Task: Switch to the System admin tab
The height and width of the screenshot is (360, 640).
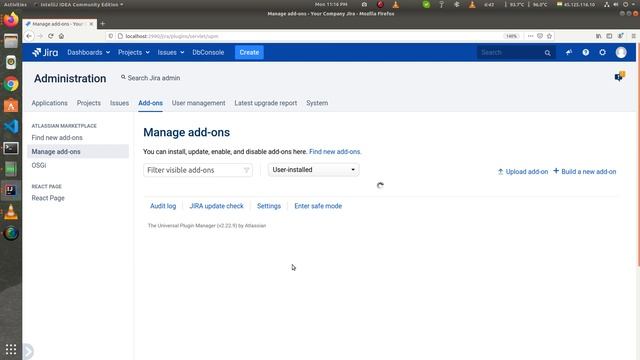Action: (x=317, y=103)
